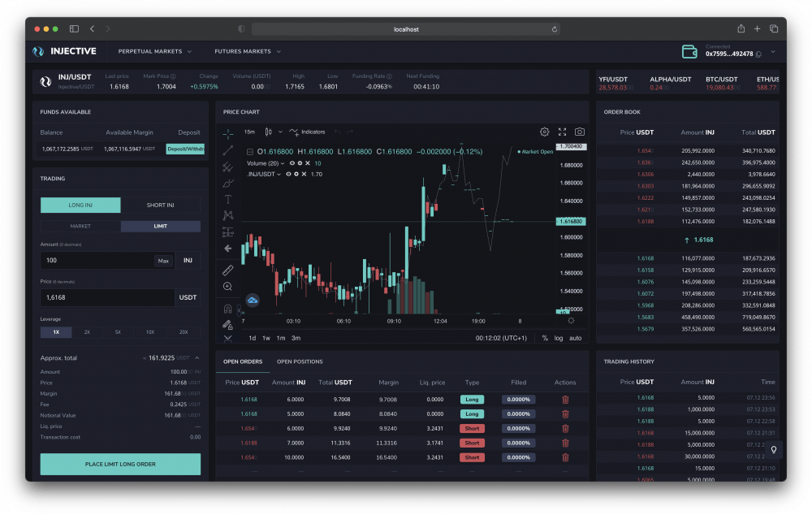Screen dimensions: 812x515
Task: Click the wallet icon in header
Action: pyautogui.click(x=689, y=51)
